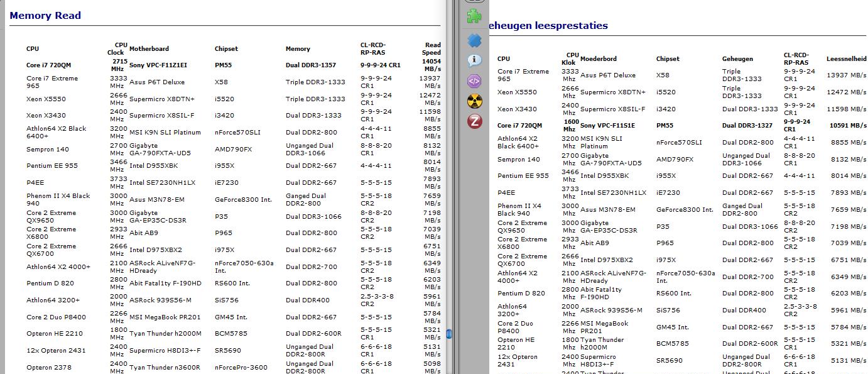Click the "Sony VPC-F11Z1EI" motherboard cell
The width and height of the screenshot is (868, 374).
(158, 65)
